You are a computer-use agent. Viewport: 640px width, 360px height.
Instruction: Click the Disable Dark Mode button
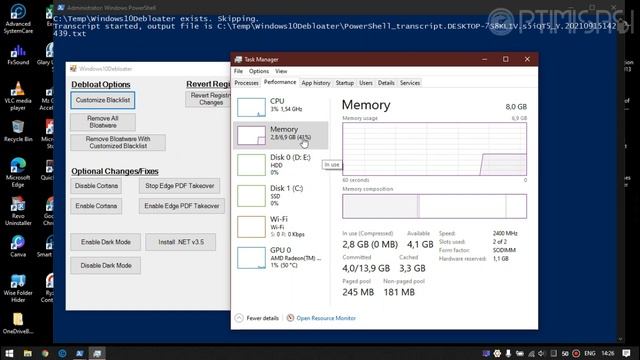(106, 265)
